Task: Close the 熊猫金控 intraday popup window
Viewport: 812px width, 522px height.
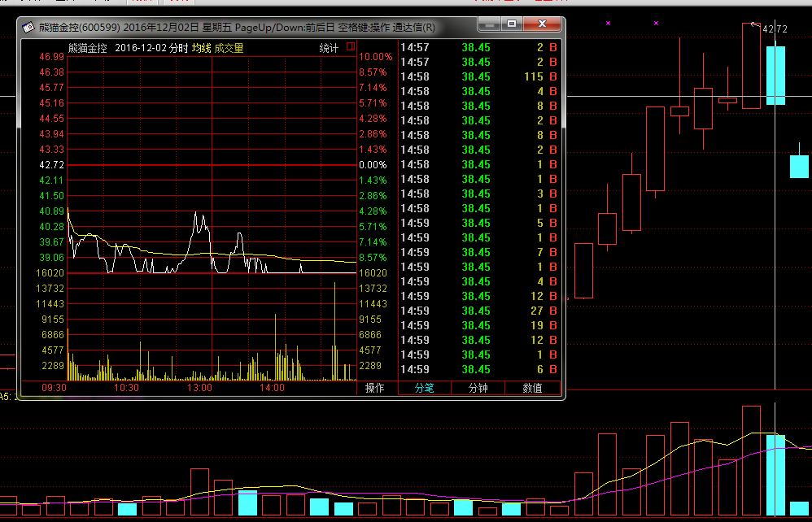Action: [x=540, y=24]
